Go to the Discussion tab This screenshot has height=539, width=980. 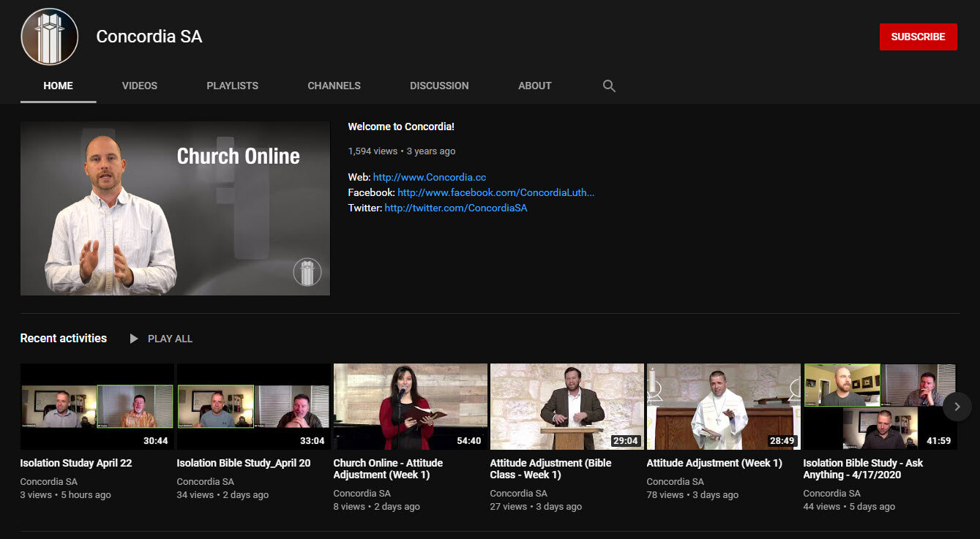point(439,86)
